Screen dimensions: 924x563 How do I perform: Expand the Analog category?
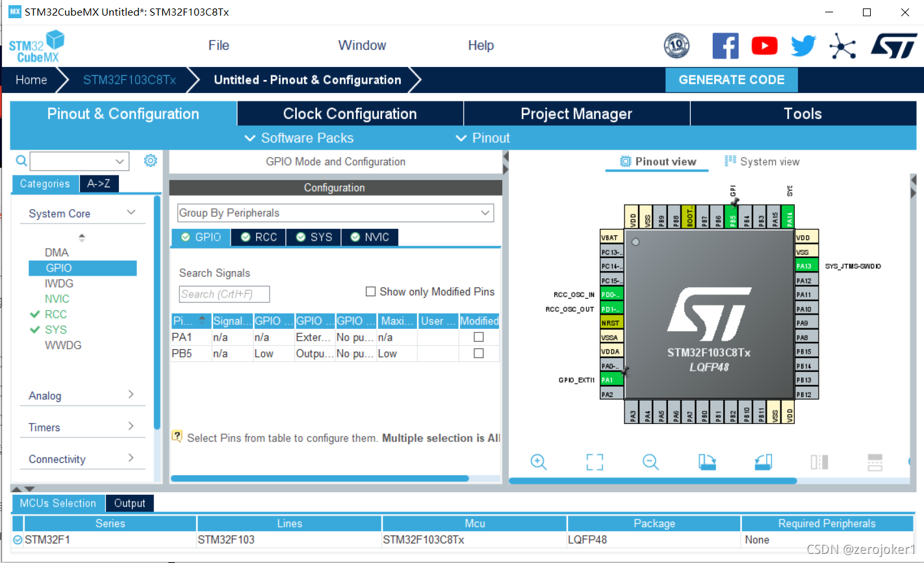pyautogui.click(x=82, y=395)
